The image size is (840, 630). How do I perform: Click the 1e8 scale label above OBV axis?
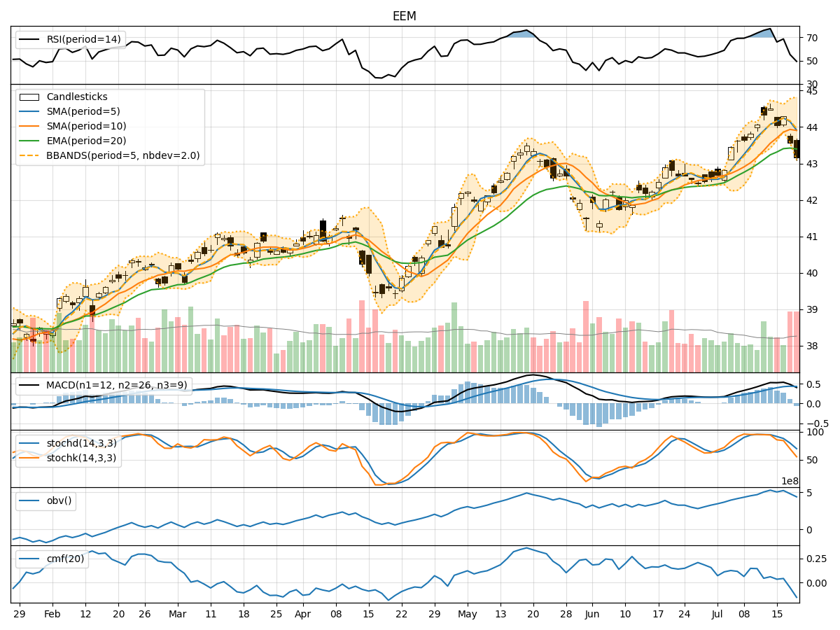[x=790, y=482]
